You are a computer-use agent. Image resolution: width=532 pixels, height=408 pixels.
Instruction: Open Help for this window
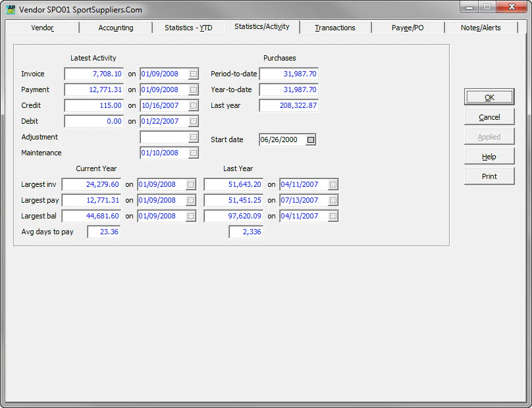click(489, 156)
